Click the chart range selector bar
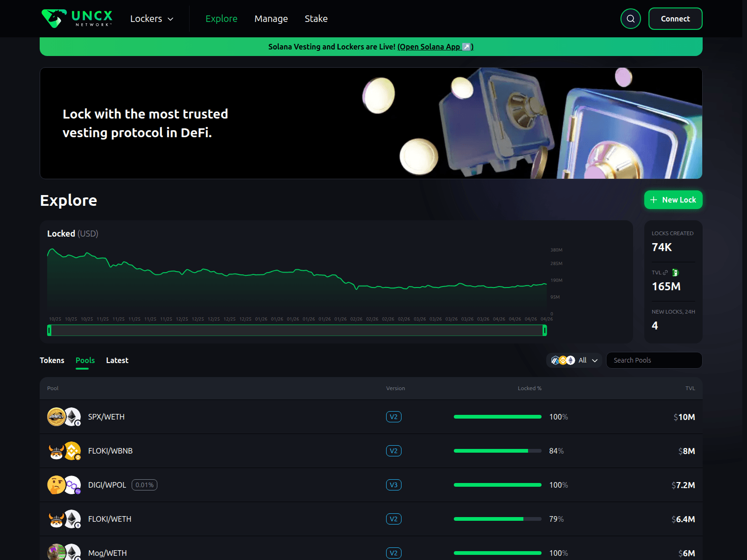Viewport: 747px width, 560px height. pos(297,330)
